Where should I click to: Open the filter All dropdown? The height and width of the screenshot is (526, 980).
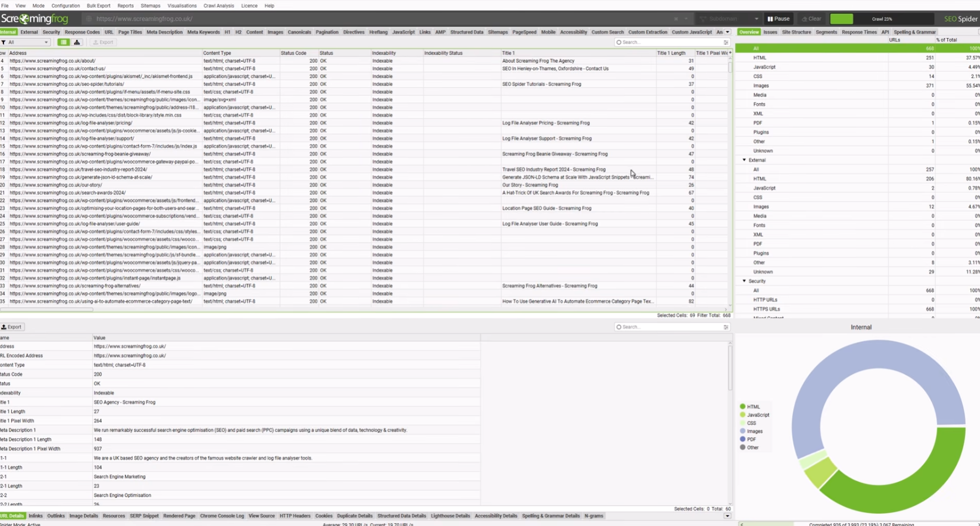tap(25, 42)
